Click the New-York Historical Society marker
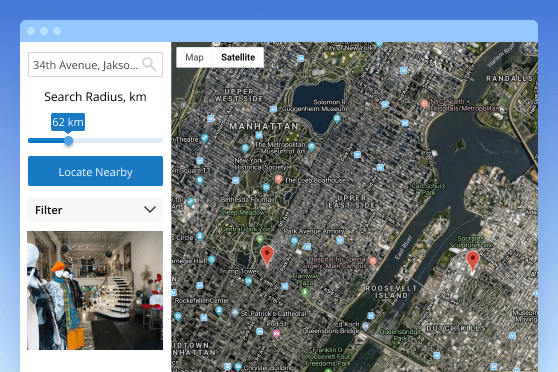 [245, 148]
